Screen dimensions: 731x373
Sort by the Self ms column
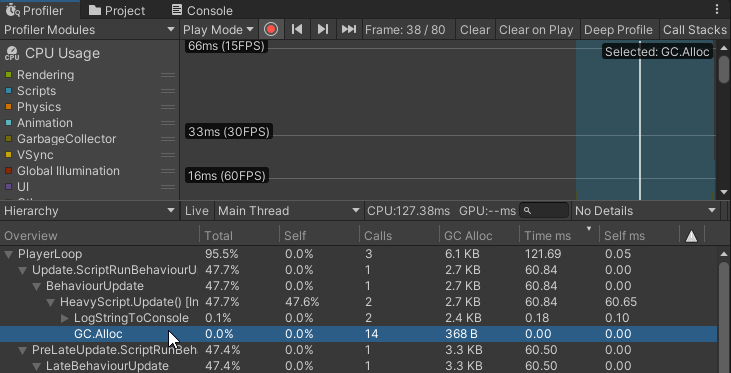pyautogui.click(x=640, y=236)
